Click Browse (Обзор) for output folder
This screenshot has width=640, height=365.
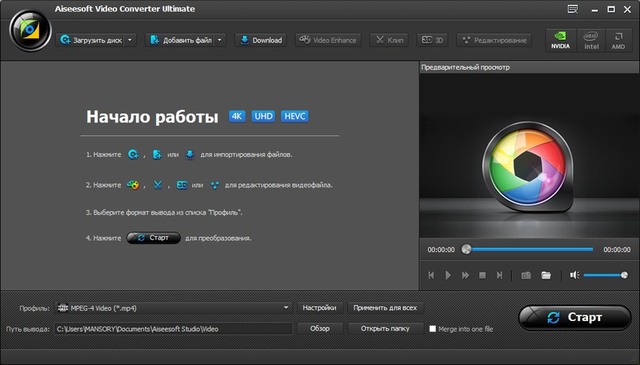tap(320, 328)
